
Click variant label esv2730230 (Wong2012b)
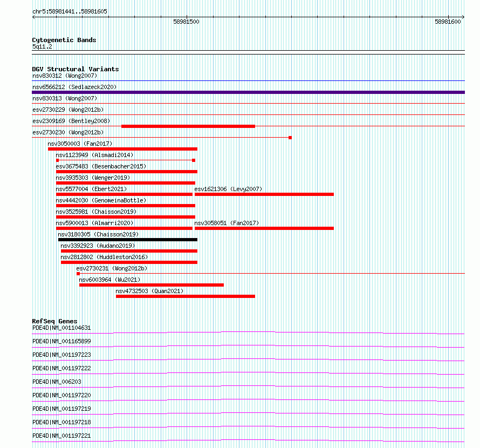(68, 132)
